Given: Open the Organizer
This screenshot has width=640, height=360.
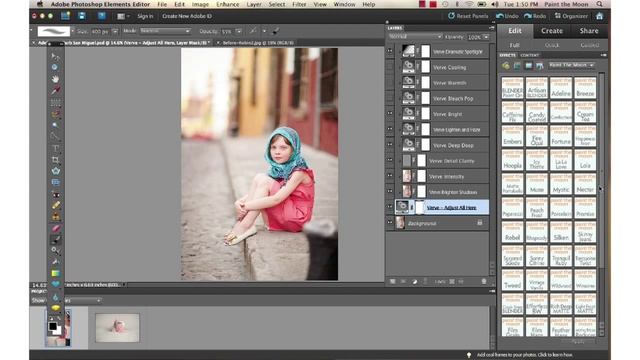Looking at the screenshot, I should tap(571, 16).
